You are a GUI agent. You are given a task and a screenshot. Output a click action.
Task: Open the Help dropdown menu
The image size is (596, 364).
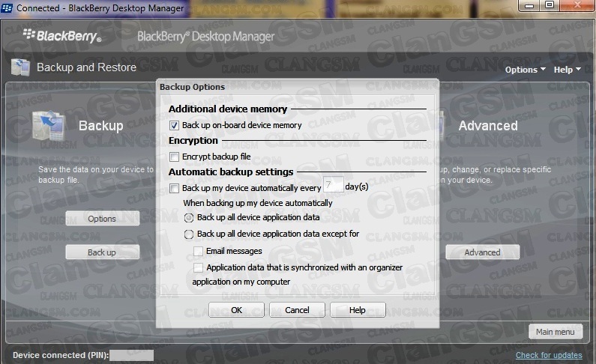click(567, 70)
